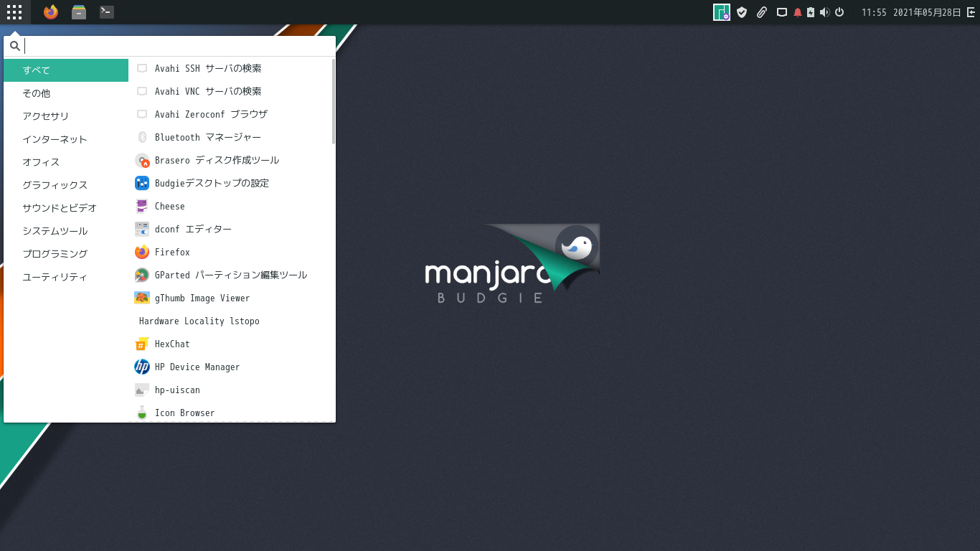
Task: Select the アクセサリ category
Action: 66,116
